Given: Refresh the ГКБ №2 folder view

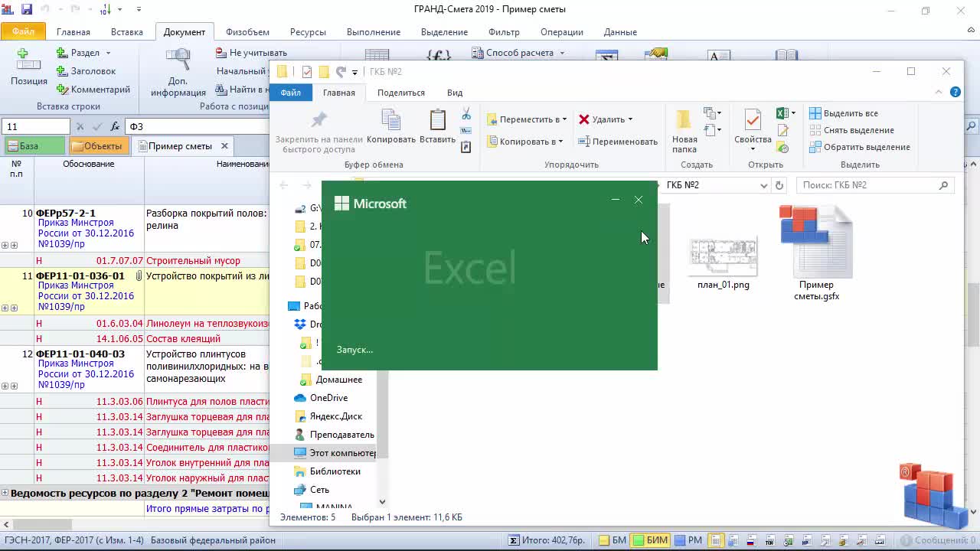Looking at the screenshot, I should (779, 185).
